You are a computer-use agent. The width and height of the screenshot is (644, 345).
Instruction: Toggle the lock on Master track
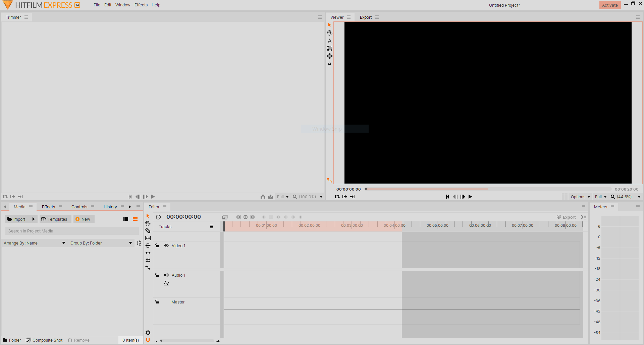click(x=157, y=302)
